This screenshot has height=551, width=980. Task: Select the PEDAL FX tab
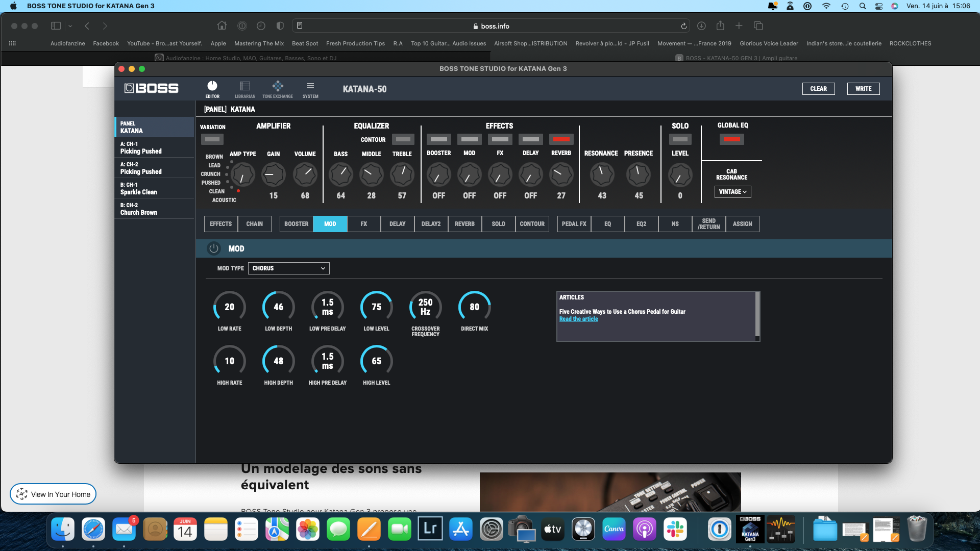(x=574, y=224)
